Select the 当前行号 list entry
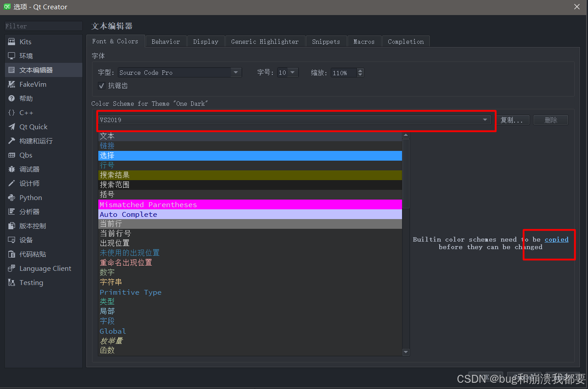 (x=250, y=234)
